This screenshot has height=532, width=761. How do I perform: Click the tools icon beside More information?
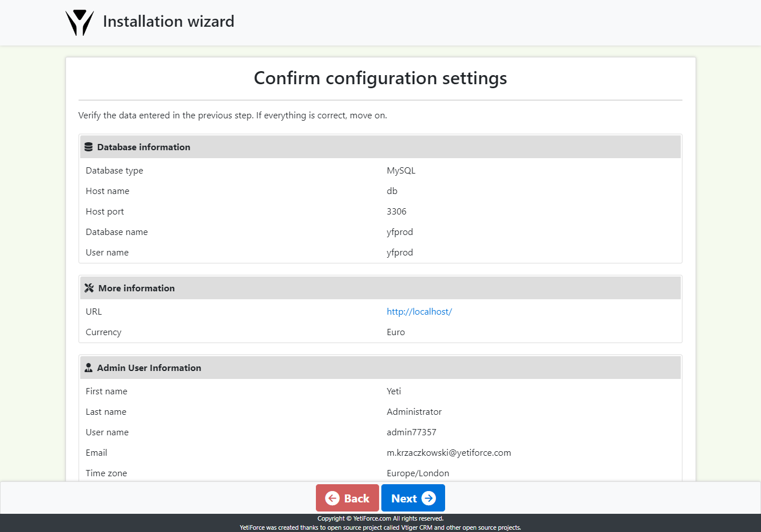89,288
